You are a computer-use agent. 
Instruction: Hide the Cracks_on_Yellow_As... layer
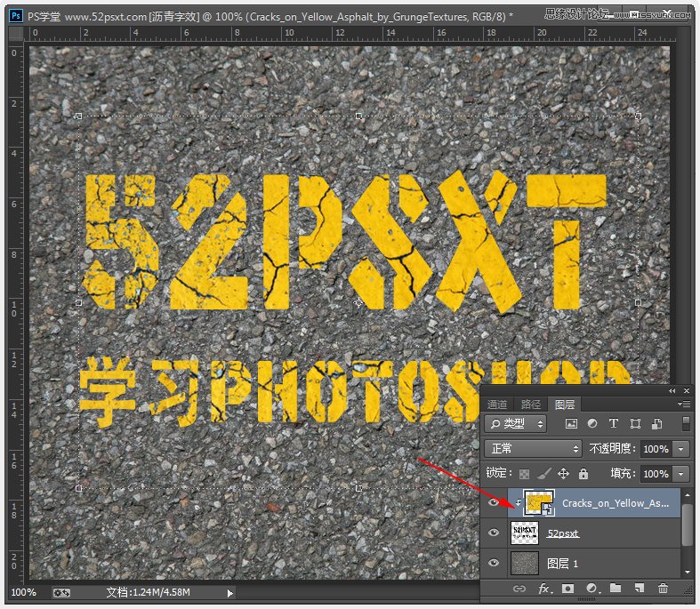pyautogui.click(x=494, y=503)
